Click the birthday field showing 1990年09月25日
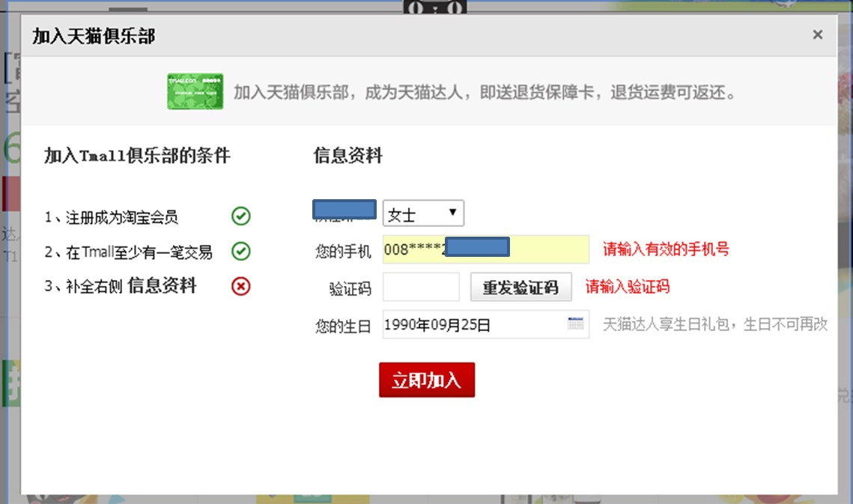Viewport: 853px width, 504px height. point(486,324)
